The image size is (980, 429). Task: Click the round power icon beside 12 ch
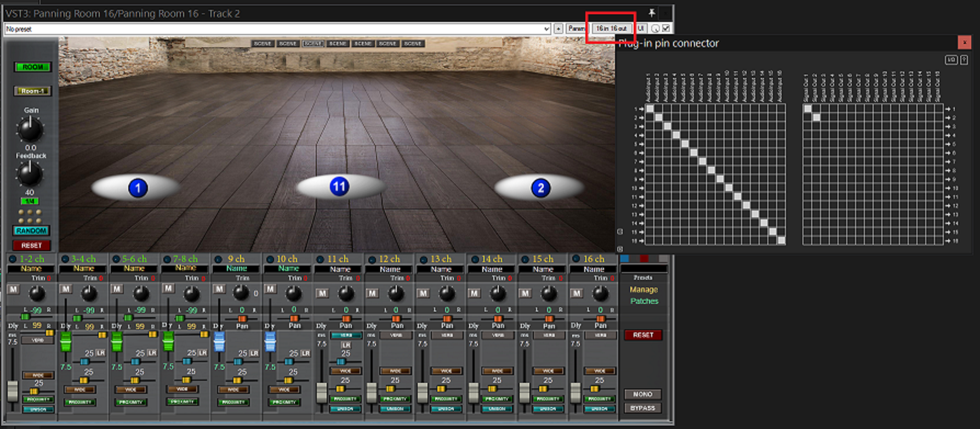[x=372, y=259]
